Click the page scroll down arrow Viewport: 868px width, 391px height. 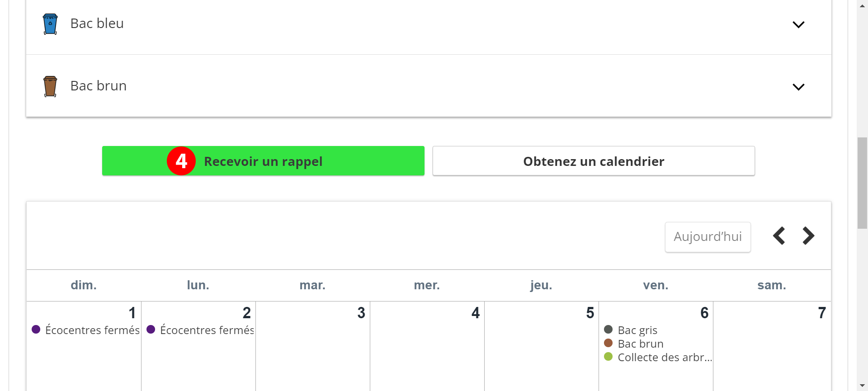click(x=862, y=386)
